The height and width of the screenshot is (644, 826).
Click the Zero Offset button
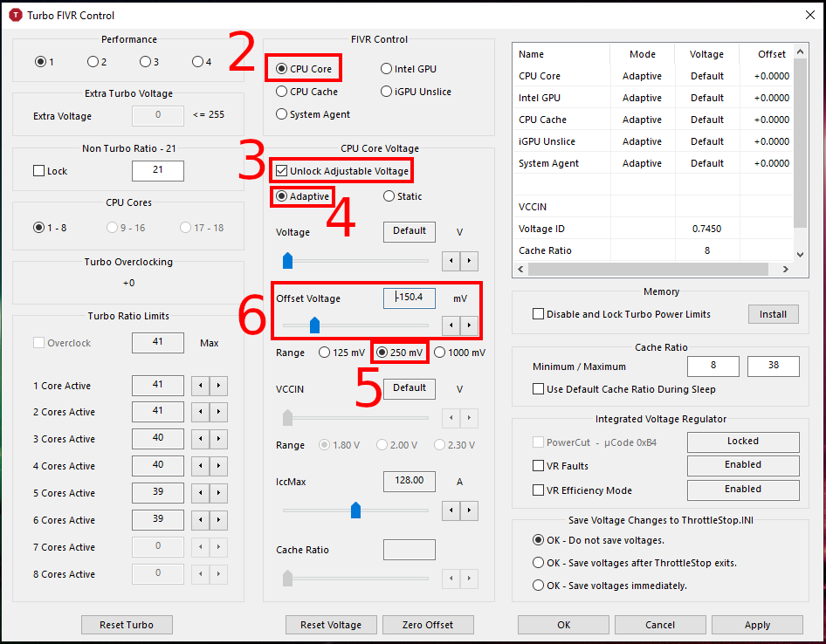pyautogui.click(x=428, y=625)
